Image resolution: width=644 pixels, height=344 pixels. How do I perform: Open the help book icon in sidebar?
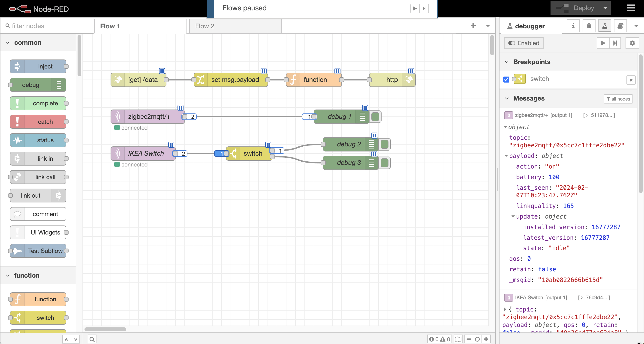click(620, 26)
